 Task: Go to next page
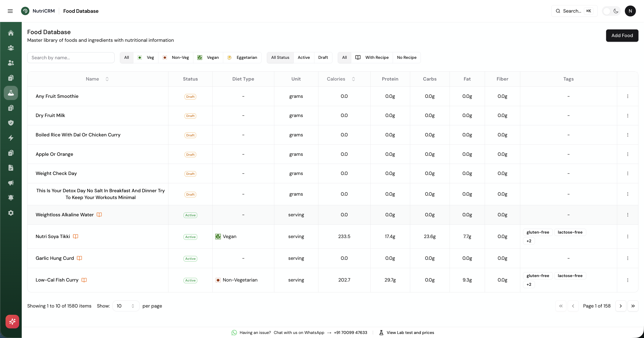click(621, 306)
